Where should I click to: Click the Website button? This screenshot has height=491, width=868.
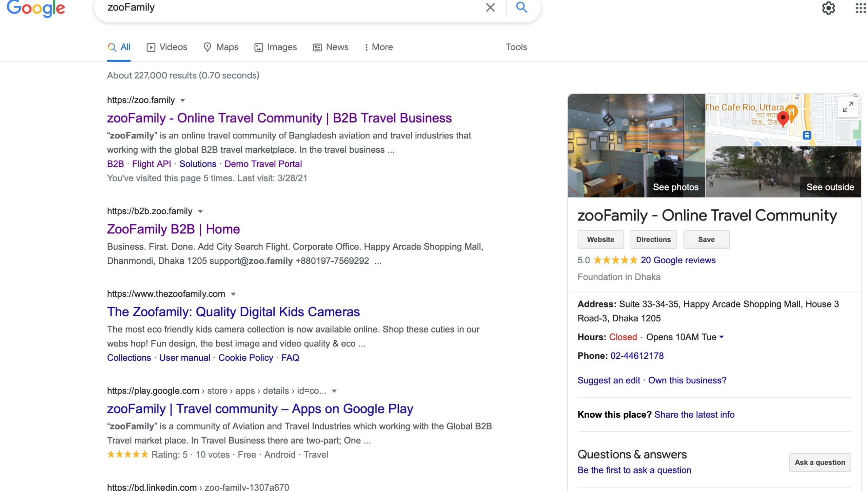pos(600,240)
